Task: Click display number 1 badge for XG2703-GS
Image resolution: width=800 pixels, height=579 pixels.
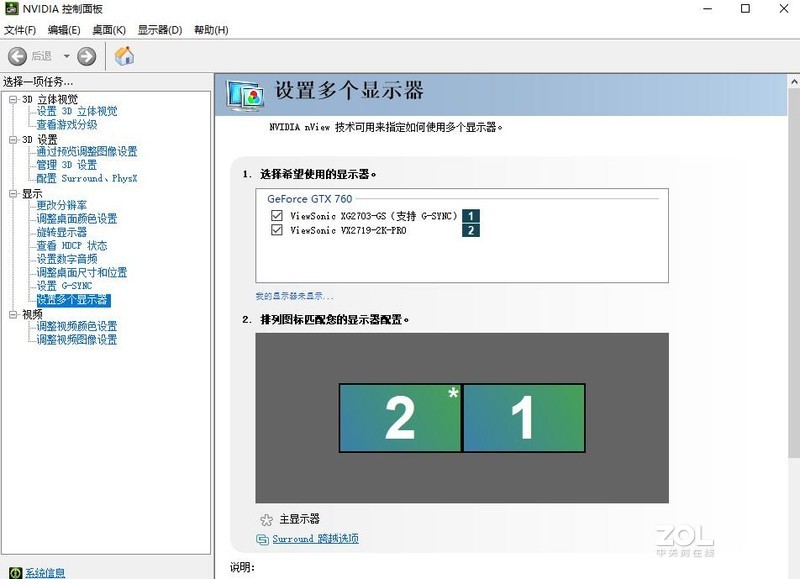Action: 471,216
